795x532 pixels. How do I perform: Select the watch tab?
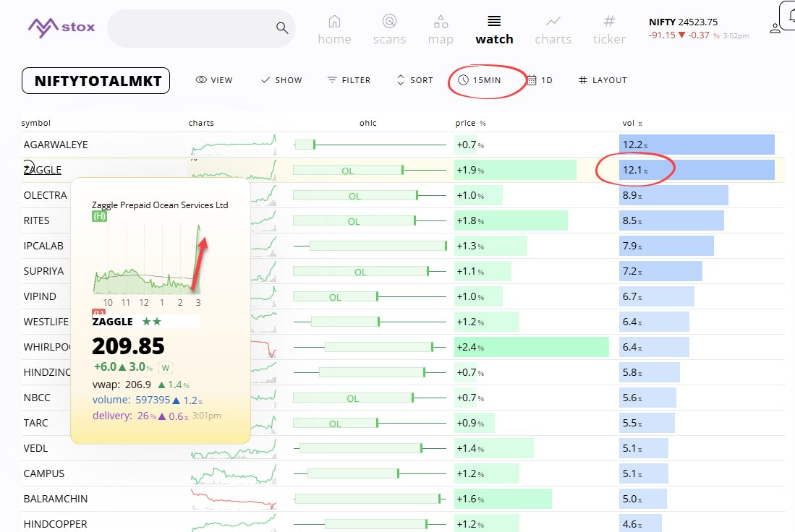coord(494,30)
